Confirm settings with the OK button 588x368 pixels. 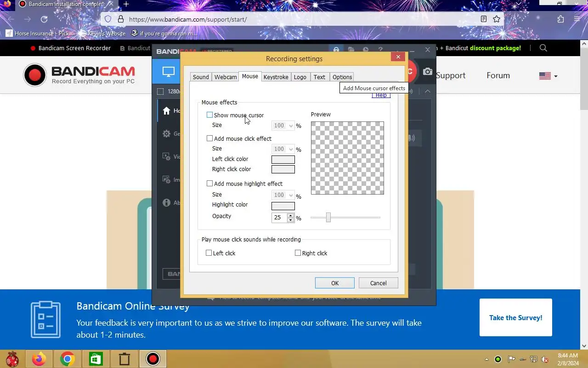coord(335,283)
